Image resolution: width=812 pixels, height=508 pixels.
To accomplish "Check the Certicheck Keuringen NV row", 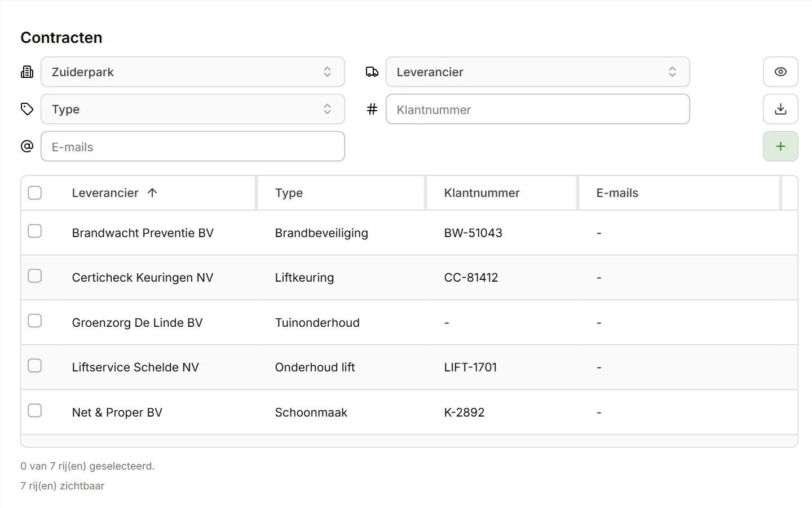I will 35,275.
